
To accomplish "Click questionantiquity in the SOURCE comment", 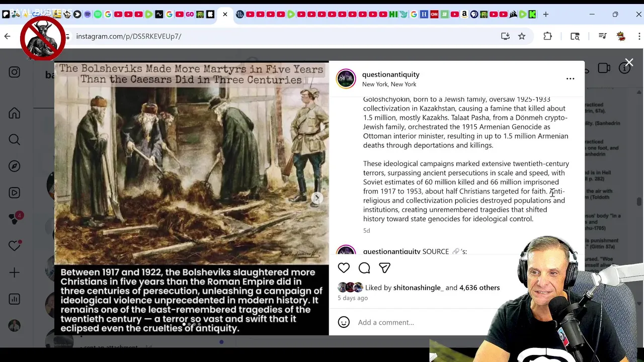I will coord(391,251).
